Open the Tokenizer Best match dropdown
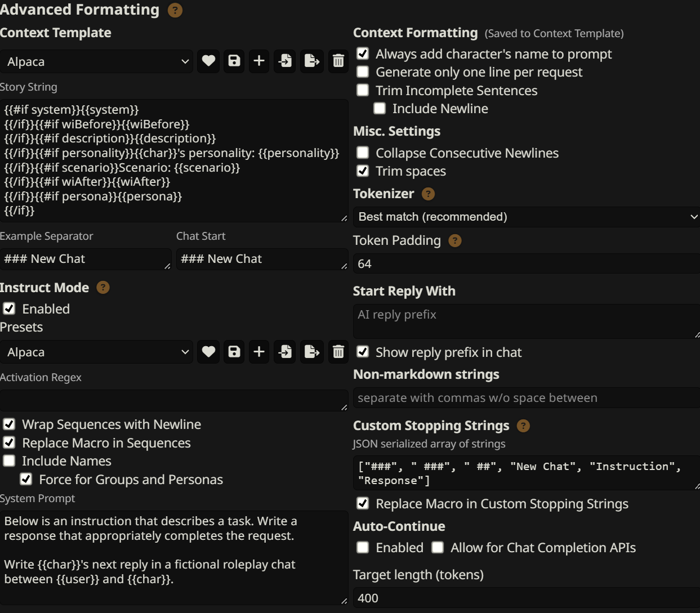 click(526, 217)
